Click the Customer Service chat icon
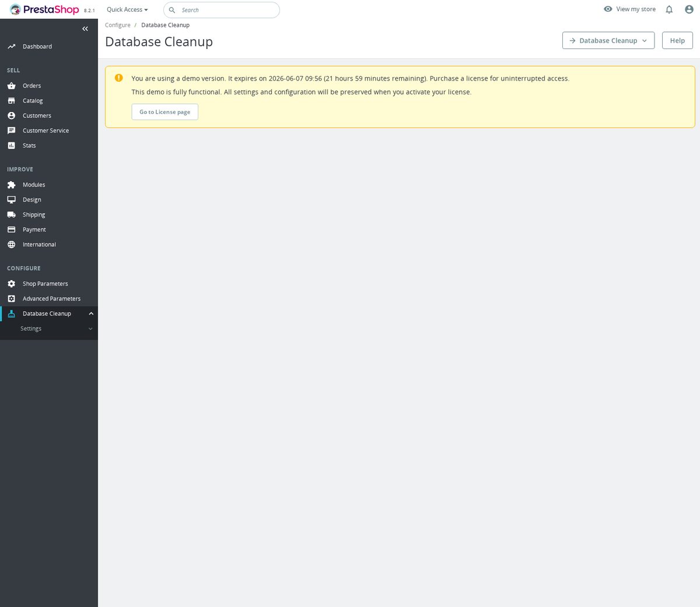Screen dimensions: 700x607 (x=11, y=131)
